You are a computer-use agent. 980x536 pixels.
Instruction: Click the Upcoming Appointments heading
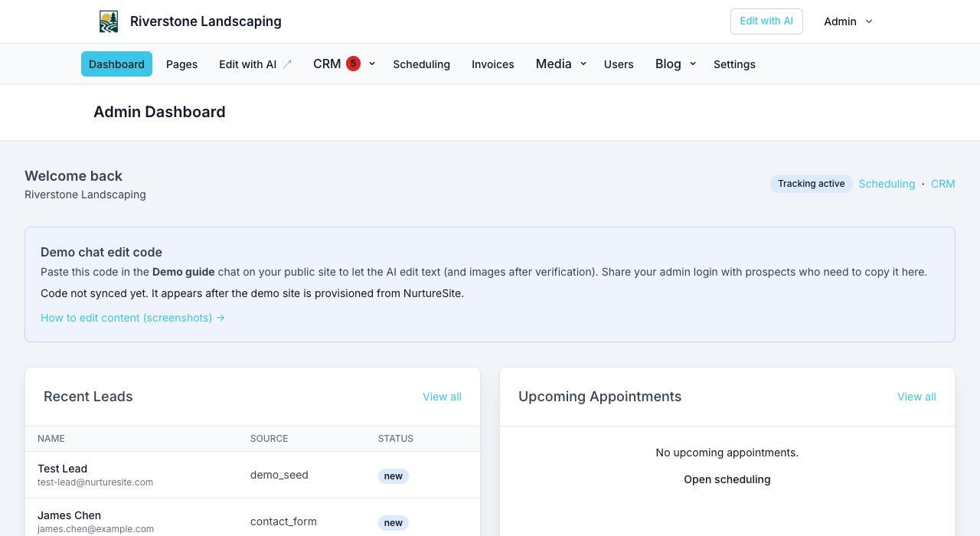[x=599, y=397]
